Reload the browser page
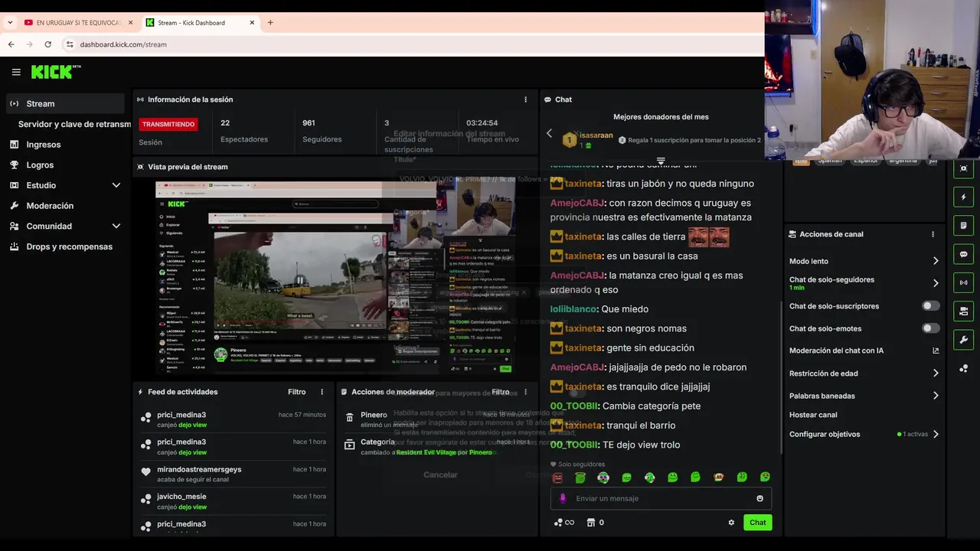The image size is (980, 551). click(x=47, y=44)
